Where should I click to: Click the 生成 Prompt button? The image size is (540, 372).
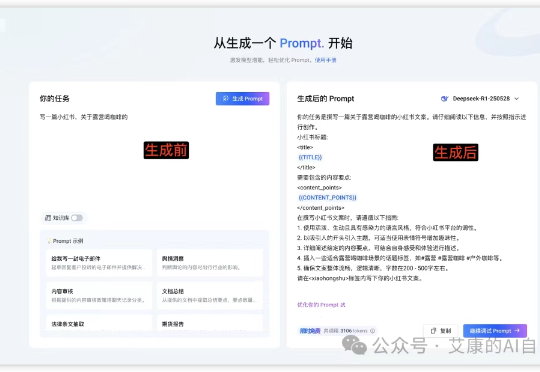point(242,99)
